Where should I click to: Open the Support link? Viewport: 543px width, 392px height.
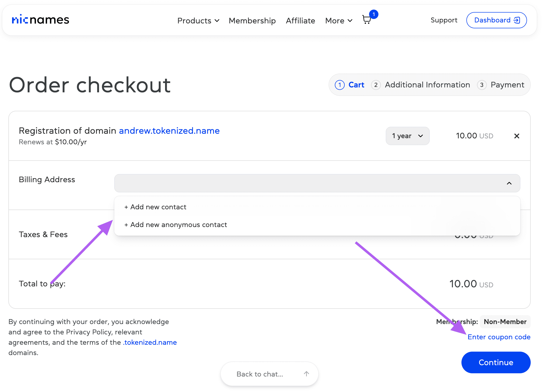444,20
